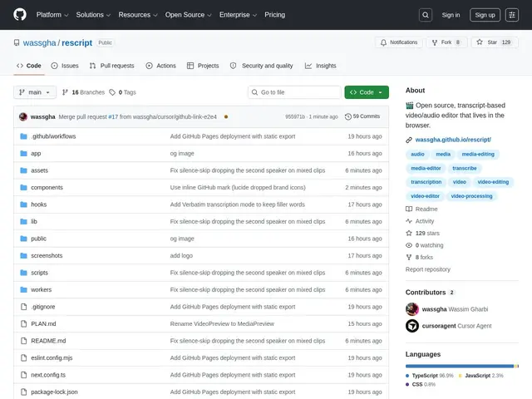Viewport: 532px width, 399px height.
Task: Expand the Open Source header menu
Action: point(189,15)
